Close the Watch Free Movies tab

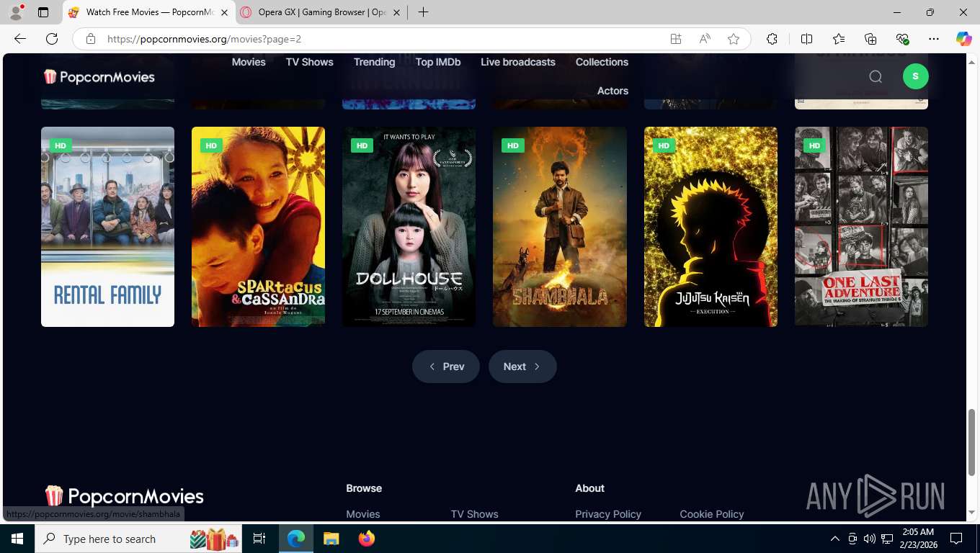(x=224, y=12)
